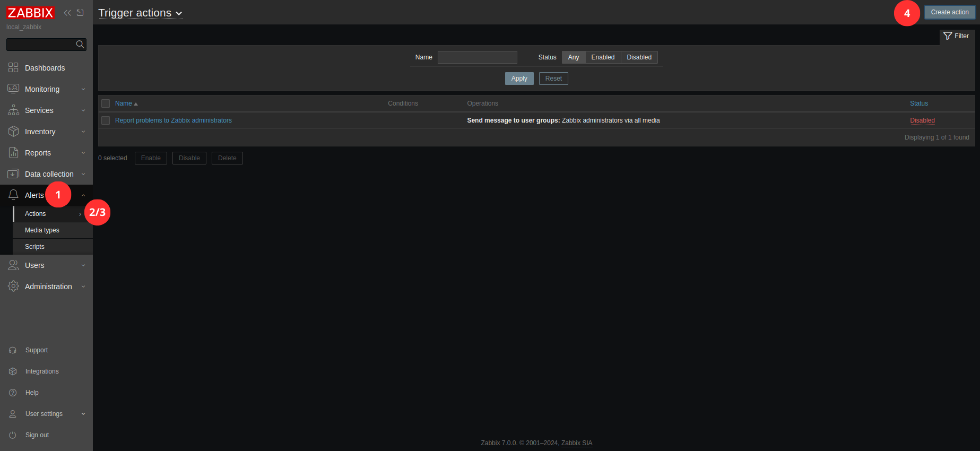Set Status filter to Enabled
The width and height of the screenshot is (980, 451).
pos(603,57)
